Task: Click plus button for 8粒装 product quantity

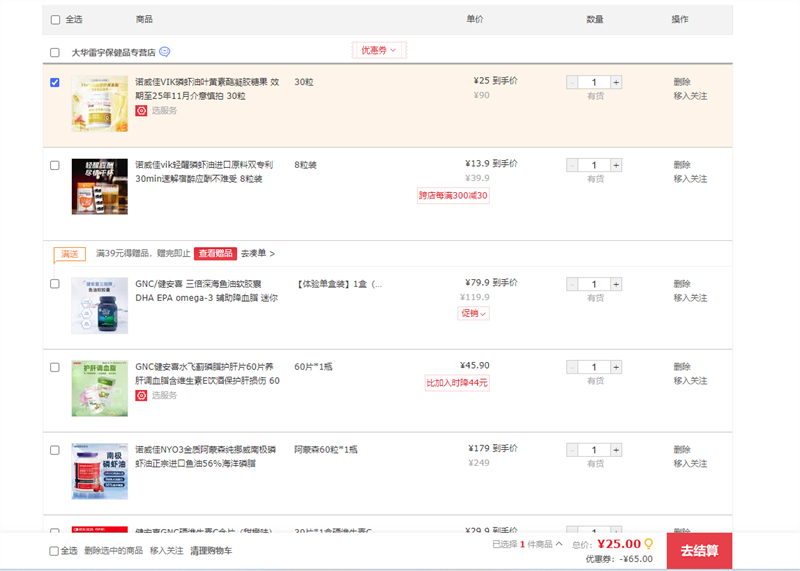Action: pyautogui.click(x=616, y=165)
